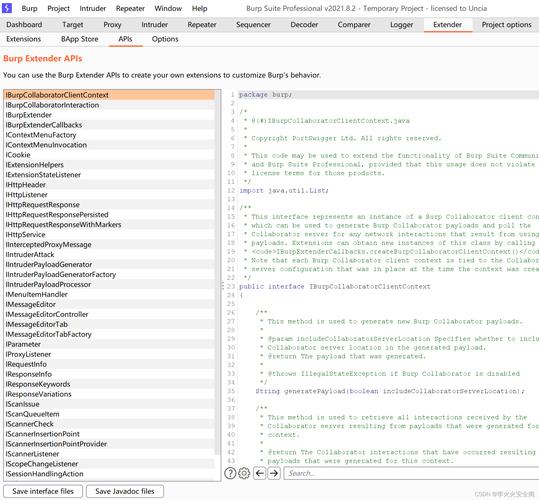Open the BApp Store sub-tab
This screenshot has height=500, width=539.
pos(79,39)
